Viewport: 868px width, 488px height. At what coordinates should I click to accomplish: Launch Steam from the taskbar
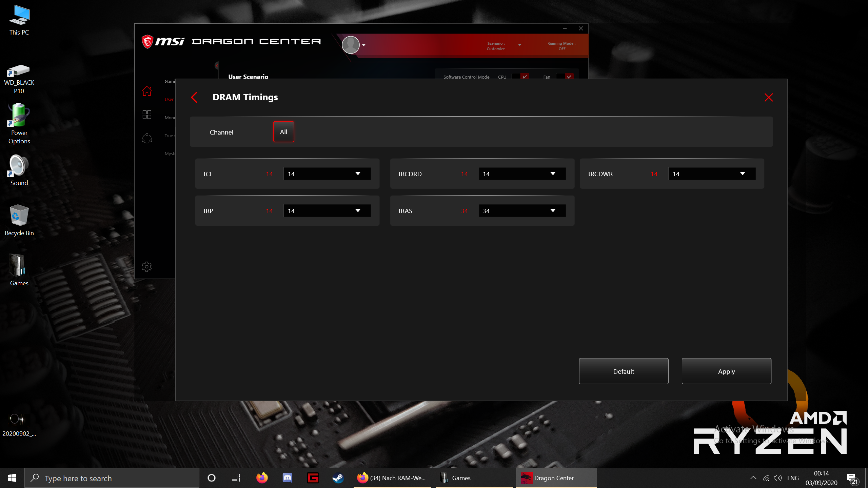click(338, 478)
